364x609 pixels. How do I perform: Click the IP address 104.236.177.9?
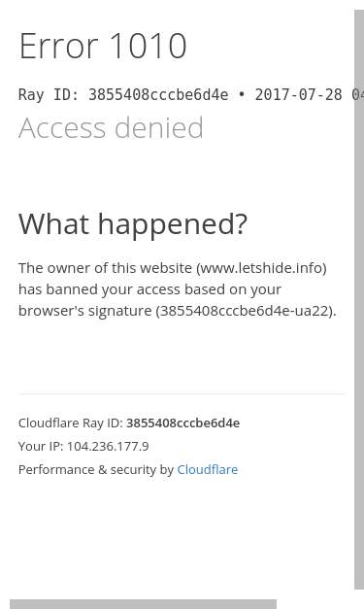108,446
